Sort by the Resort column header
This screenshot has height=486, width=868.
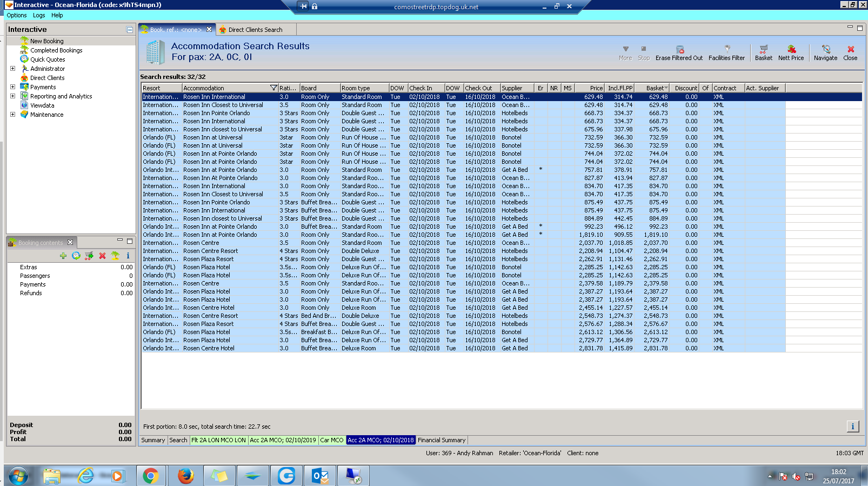pyautogui.click(x=162, y=88)
